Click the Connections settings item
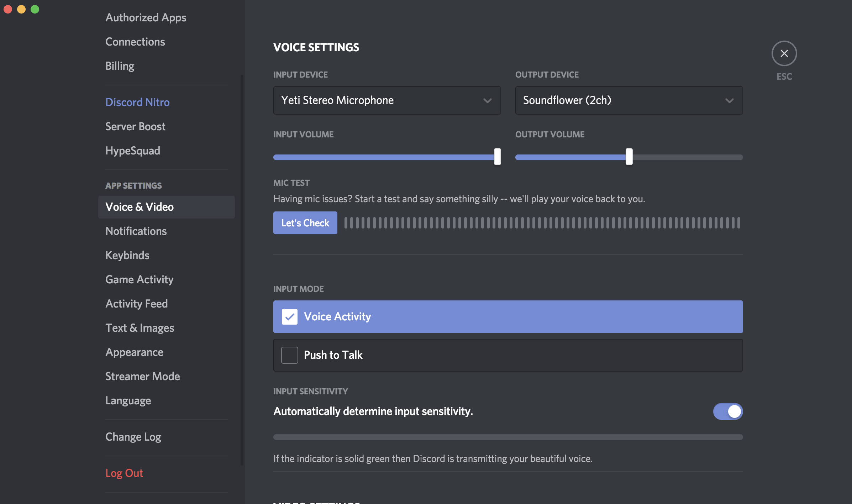Viewport: 852px width, 504px height. (134, 41)
